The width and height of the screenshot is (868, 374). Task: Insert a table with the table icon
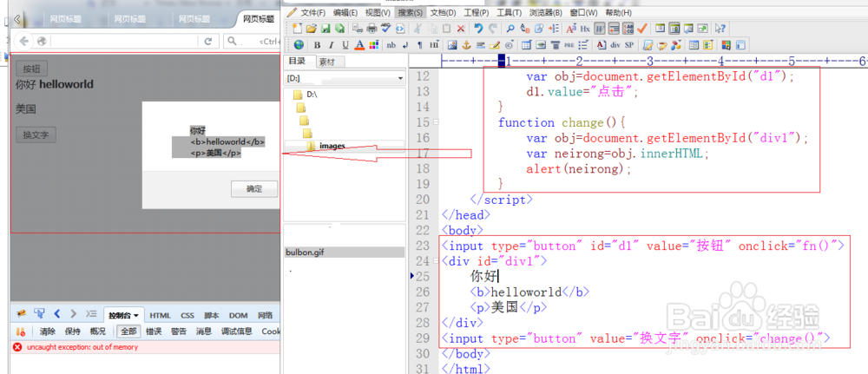(x=527, y=45)
